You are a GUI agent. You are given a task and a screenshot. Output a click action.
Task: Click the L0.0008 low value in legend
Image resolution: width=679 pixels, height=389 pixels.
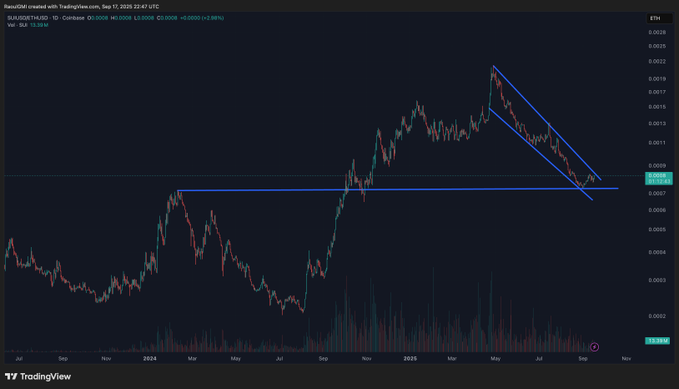144,18
